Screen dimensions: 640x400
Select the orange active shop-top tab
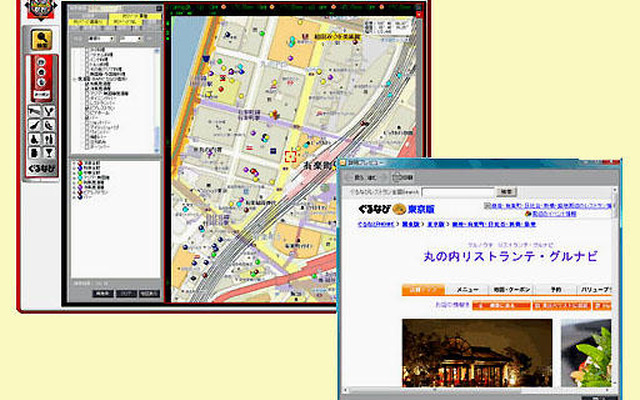pyautogui.click(x=423, y=290)
